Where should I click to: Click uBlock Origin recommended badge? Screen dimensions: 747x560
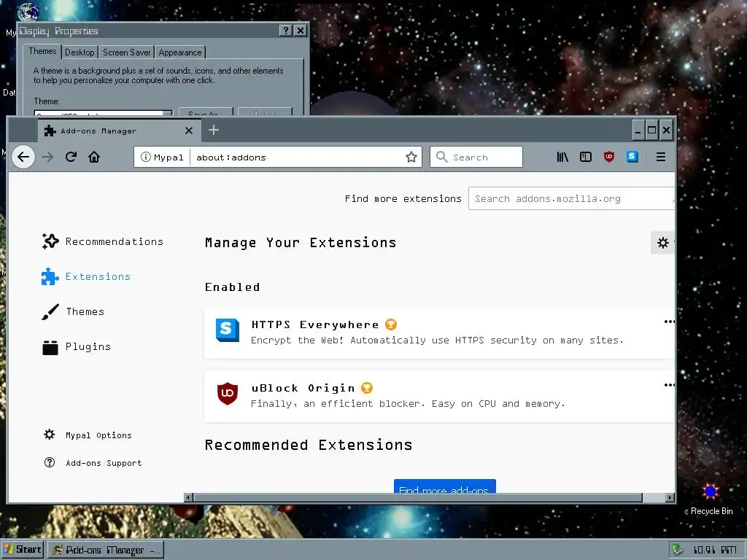tap(367, 388)
